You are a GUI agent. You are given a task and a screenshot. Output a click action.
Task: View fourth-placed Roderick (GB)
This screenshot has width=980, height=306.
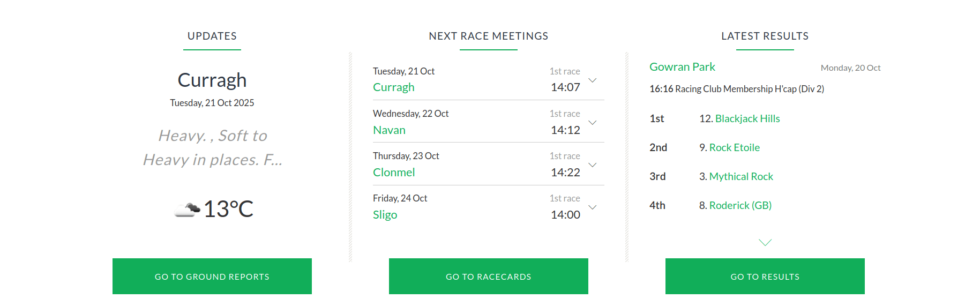pos(740,205)
